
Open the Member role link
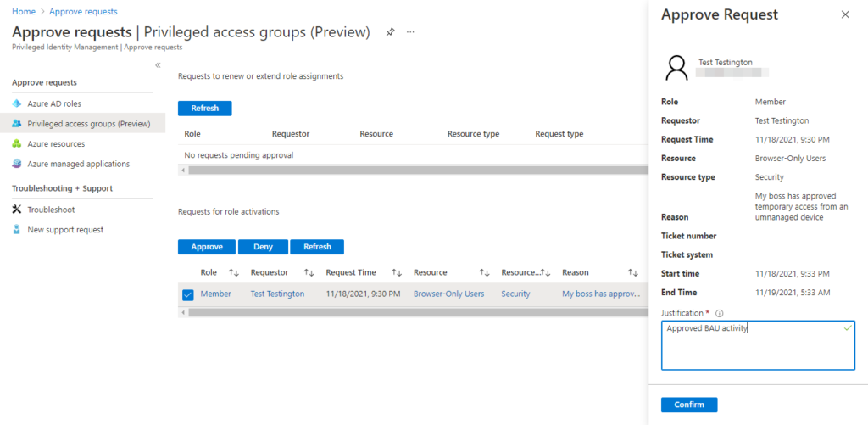[216, 294]
